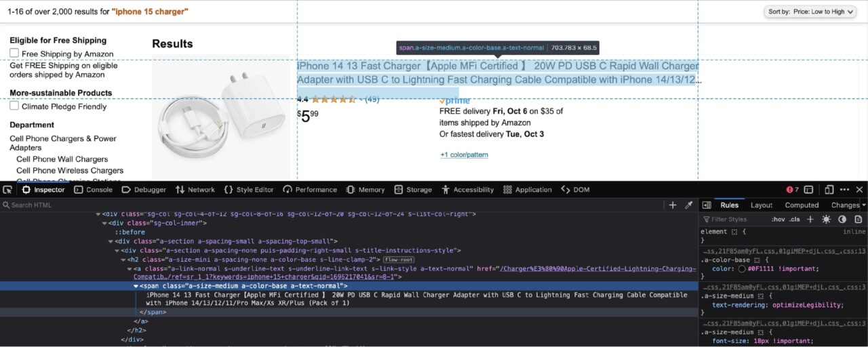Select the Rules sidebar tab

(x=730, y=205)
